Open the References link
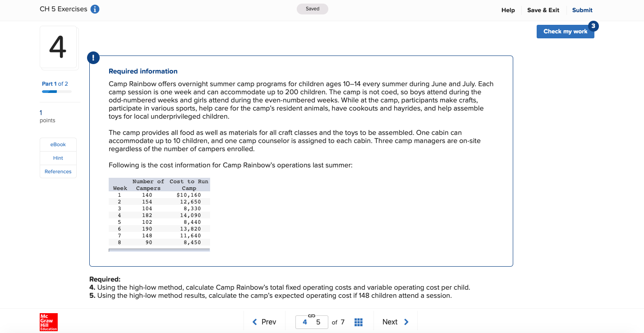Viewport: 644px width, 333px height. [x=58, y=171]
